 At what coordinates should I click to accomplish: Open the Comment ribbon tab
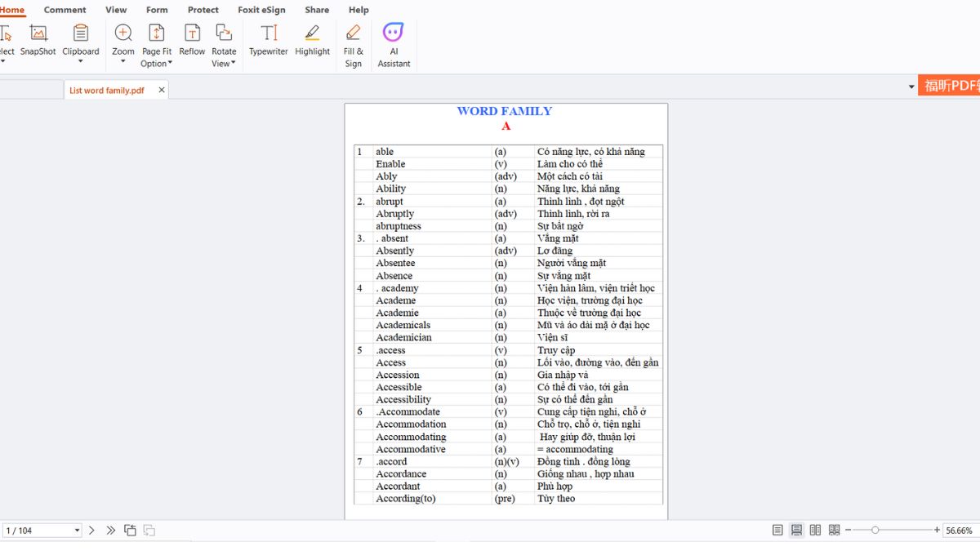(x=65, y=10)
